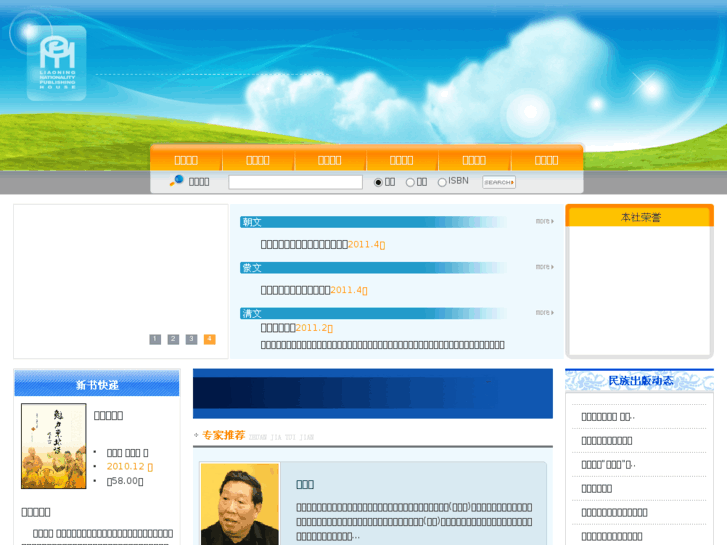Select the currently checked first search radio option
727x545 pixels.
378,182
